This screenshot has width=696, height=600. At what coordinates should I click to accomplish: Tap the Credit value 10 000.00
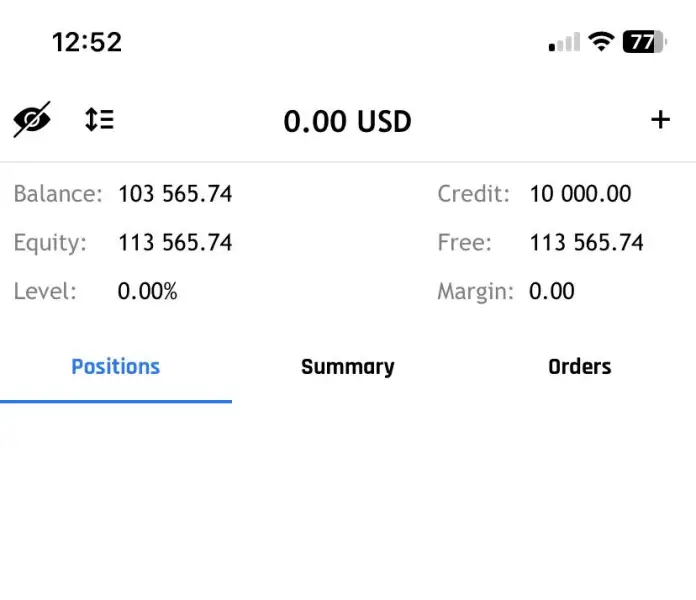coord(580,194)
